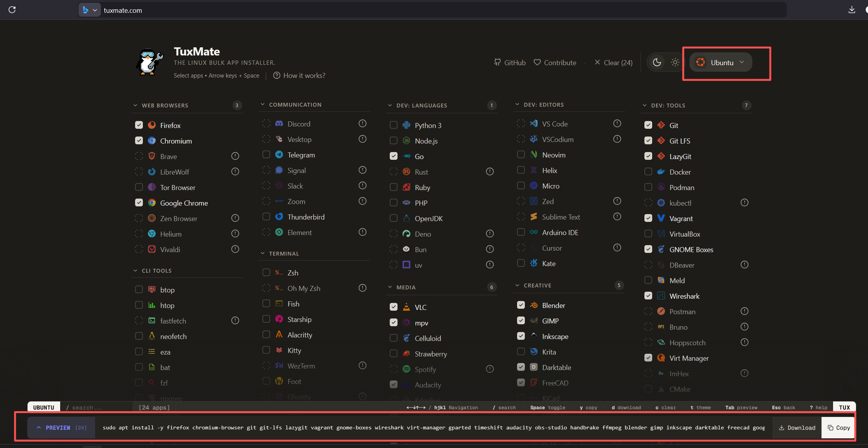This screenshot has width=868, height=448.
Task: Click the VLC cone icon
Action: (x=406, y=307)
